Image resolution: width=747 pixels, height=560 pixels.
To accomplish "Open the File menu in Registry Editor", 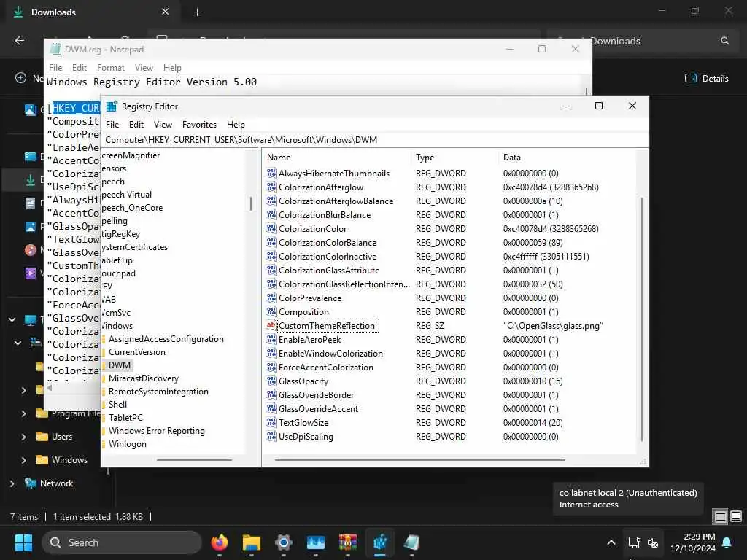I will tap(112, 124).
